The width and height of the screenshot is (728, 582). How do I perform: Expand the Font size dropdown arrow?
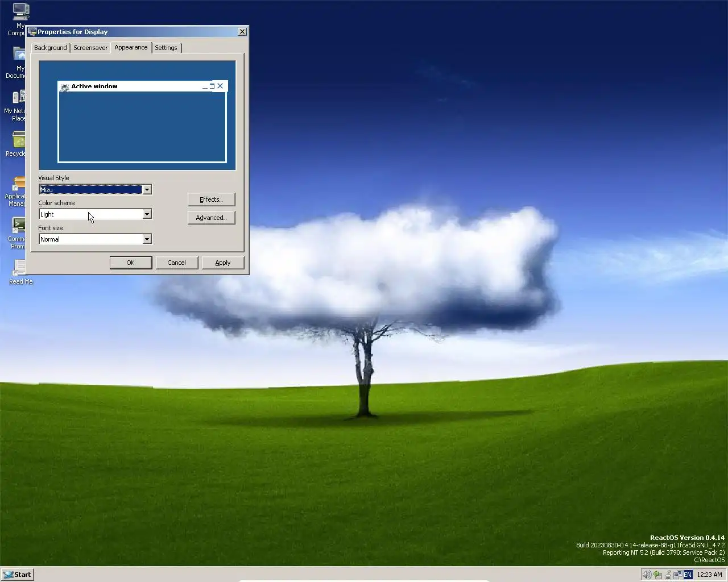pyautogui.click(x=147, y=239)
